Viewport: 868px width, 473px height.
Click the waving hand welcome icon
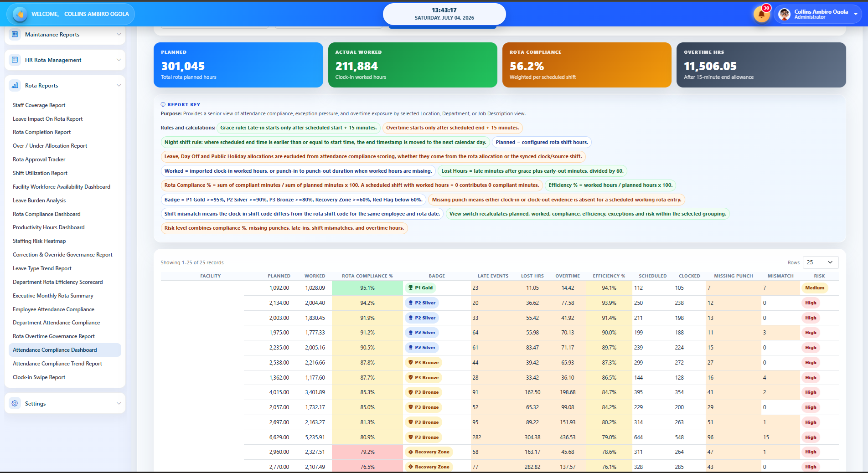[20, 14]
